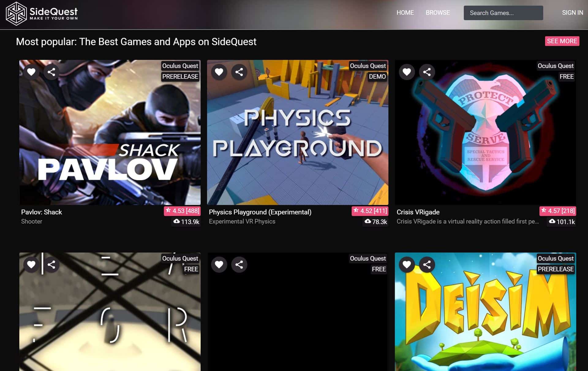The image size is (588, 371).
Task: Favorite Crisis VRigade with the heart icon
Action: (407, 72)
